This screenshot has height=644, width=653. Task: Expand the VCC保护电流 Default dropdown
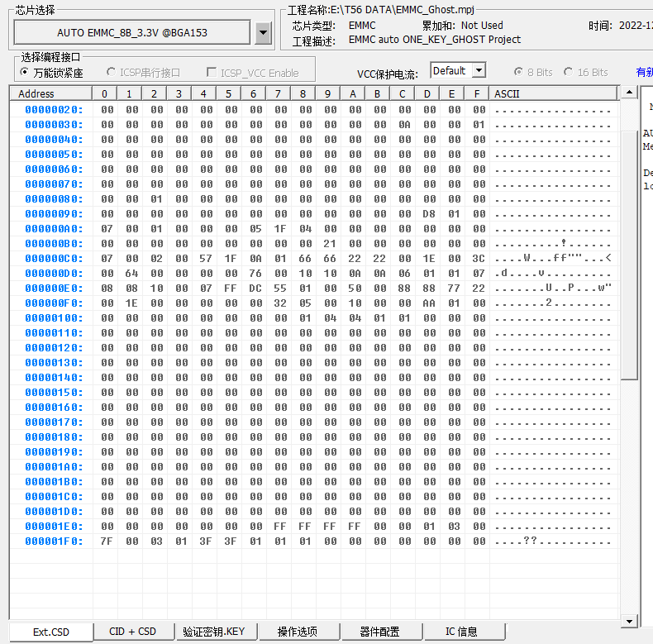pos(478,71)
